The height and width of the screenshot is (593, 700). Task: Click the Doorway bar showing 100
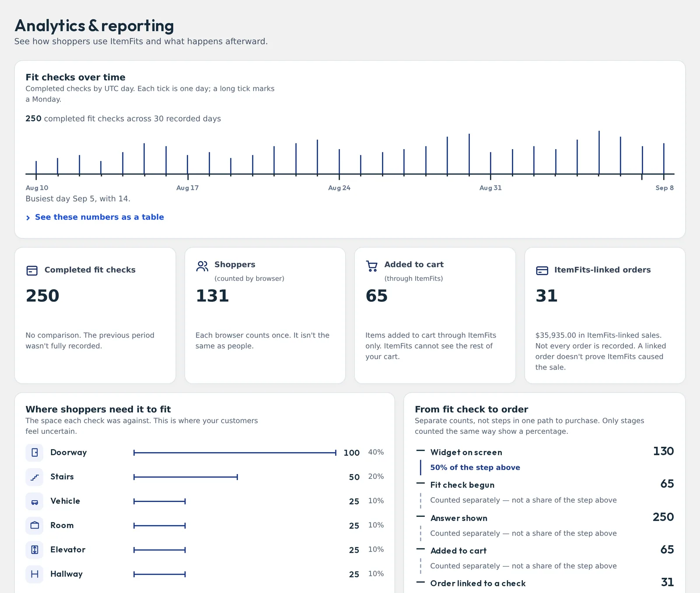click(x=235, y=453)
